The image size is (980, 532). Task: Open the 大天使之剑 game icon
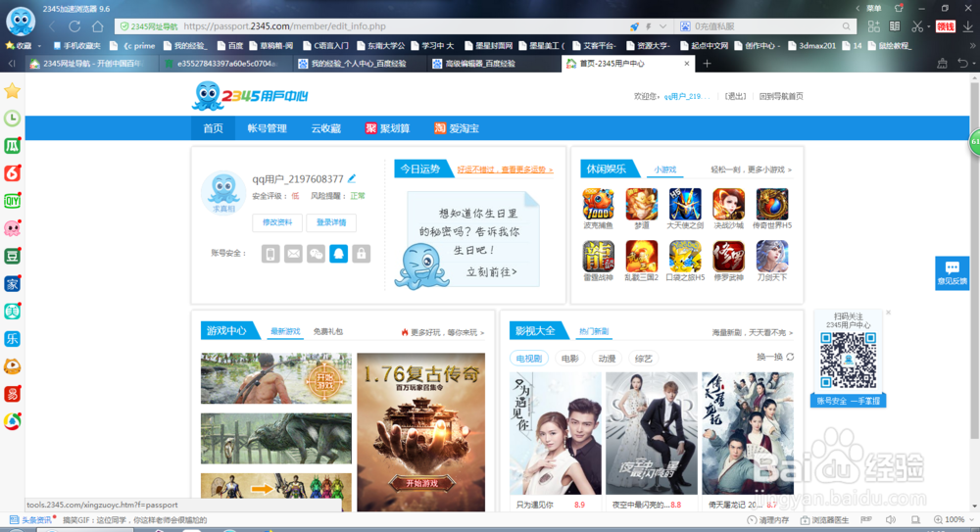coord(685,205)
